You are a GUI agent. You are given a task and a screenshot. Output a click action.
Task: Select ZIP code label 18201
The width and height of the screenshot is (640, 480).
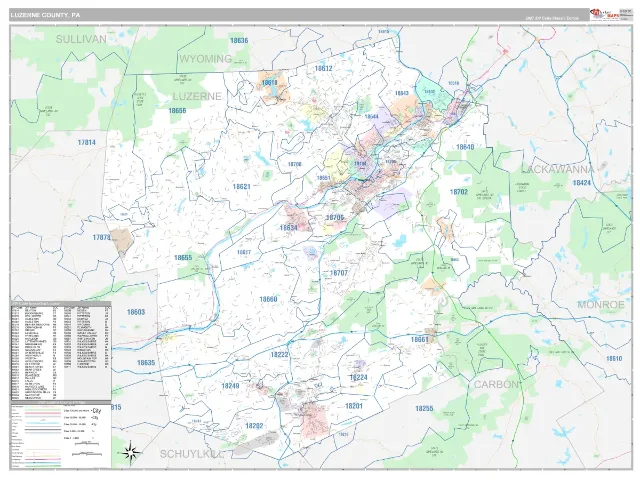point(353,406)
